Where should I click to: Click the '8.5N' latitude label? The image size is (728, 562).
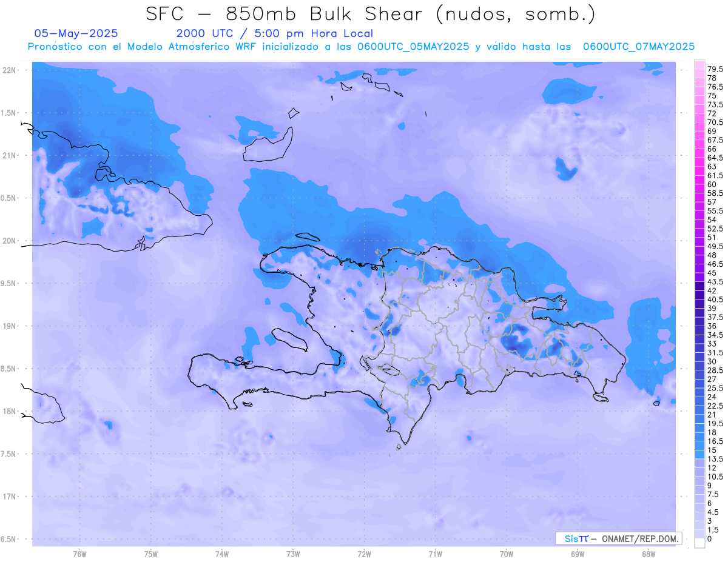[x=8, y=369]
